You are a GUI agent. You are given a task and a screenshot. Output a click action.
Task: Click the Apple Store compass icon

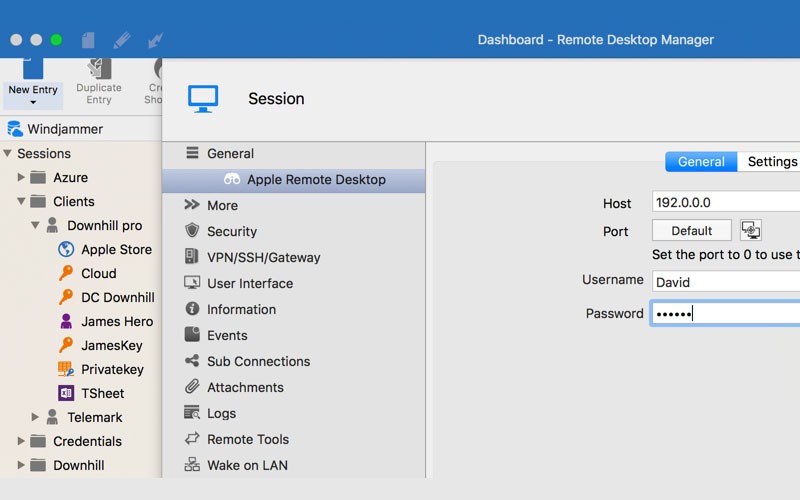point(66,249)
